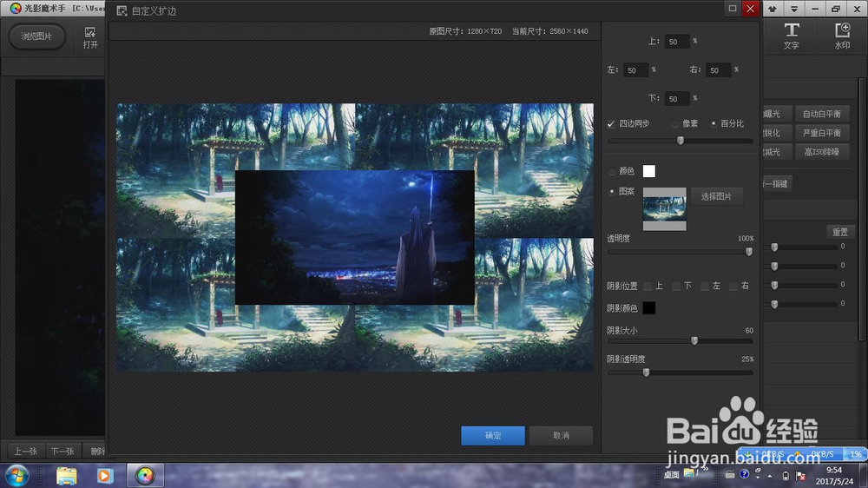This screenshot has width=868, height=488.
Task: Select the 图案 pattern fill radio button
Action: click(612, 192)
